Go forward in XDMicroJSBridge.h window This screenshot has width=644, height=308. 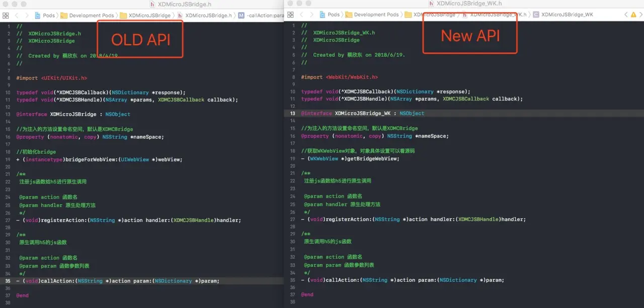point(27,15)
